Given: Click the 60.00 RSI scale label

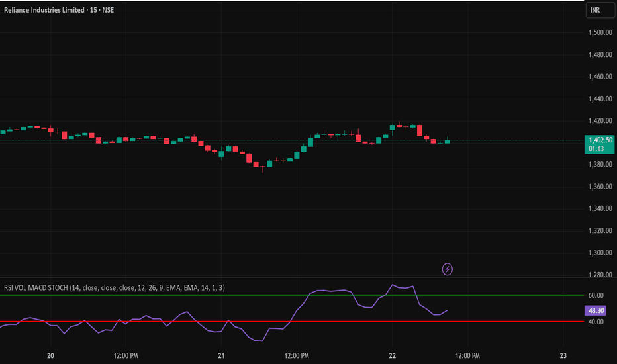Looking at the screenshot, I should (596, 295).
